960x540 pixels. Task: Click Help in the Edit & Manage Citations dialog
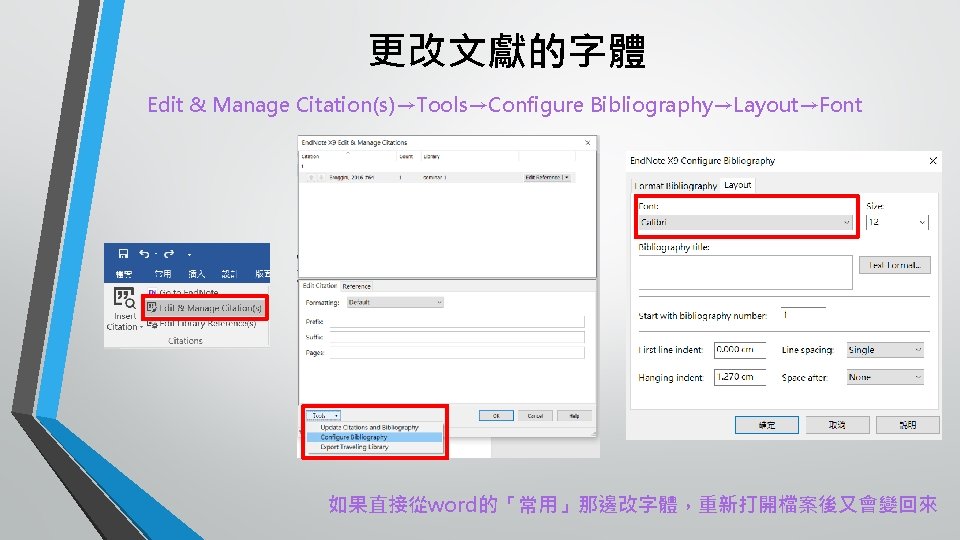(x=574, y=416)
